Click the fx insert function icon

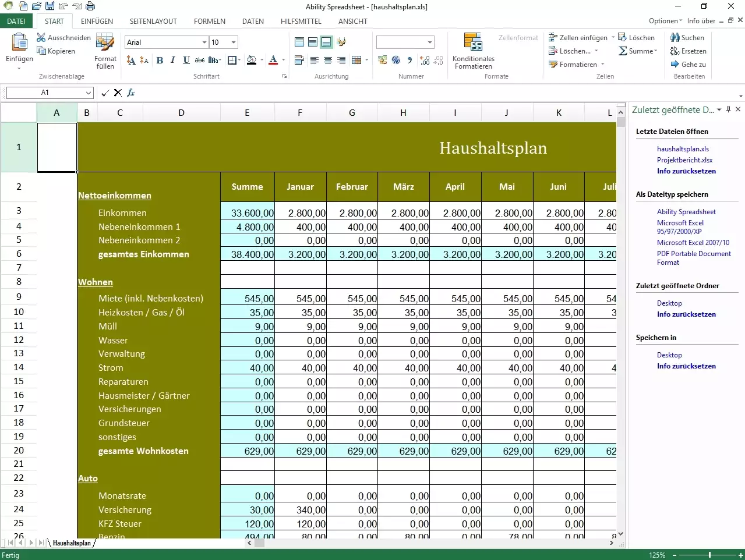click(x=131, y=93)
